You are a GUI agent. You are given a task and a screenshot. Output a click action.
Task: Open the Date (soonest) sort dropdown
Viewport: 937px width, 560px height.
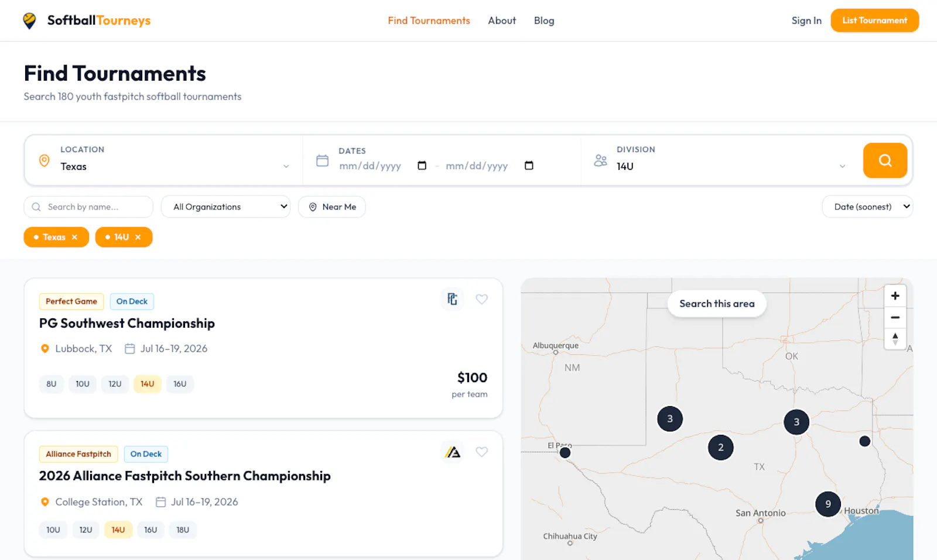867,207
